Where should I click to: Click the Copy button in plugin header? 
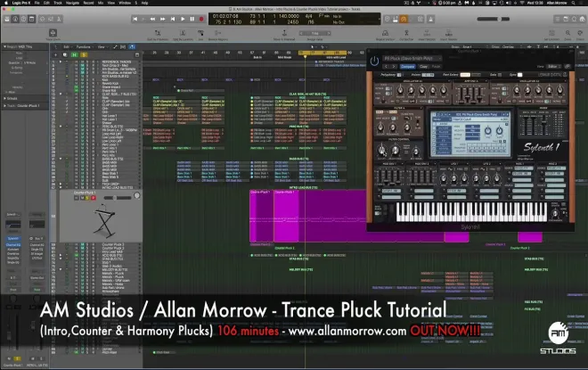coord(424,66)
